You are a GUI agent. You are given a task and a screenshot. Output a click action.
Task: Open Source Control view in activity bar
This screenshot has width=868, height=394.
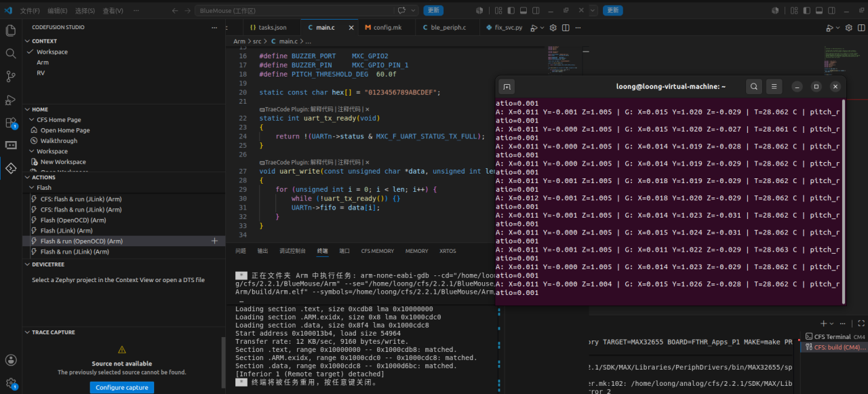coord(11,77)
